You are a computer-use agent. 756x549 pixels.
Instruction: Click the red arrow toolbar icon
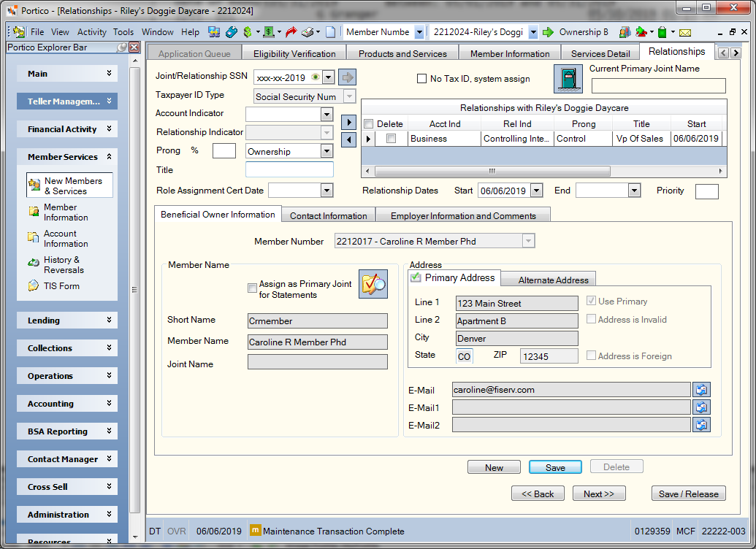(291, 32)
